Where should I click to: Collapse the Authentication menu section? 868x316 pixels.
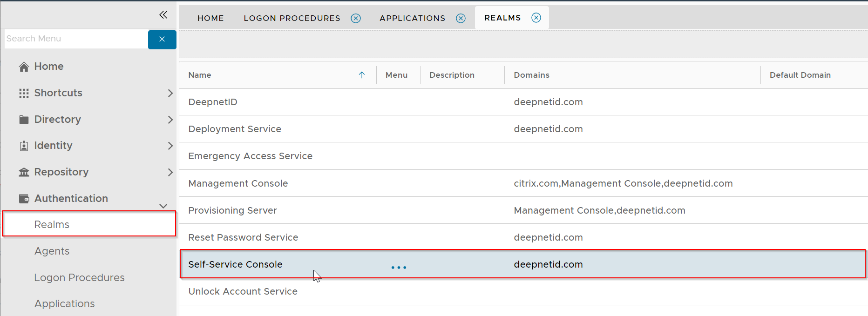163,206
